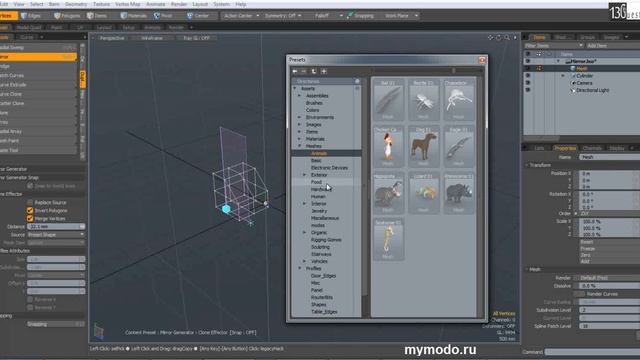Open the Texture menu
Image resolution: width=640 pixels, height=360 pixels.
point(102,4)
